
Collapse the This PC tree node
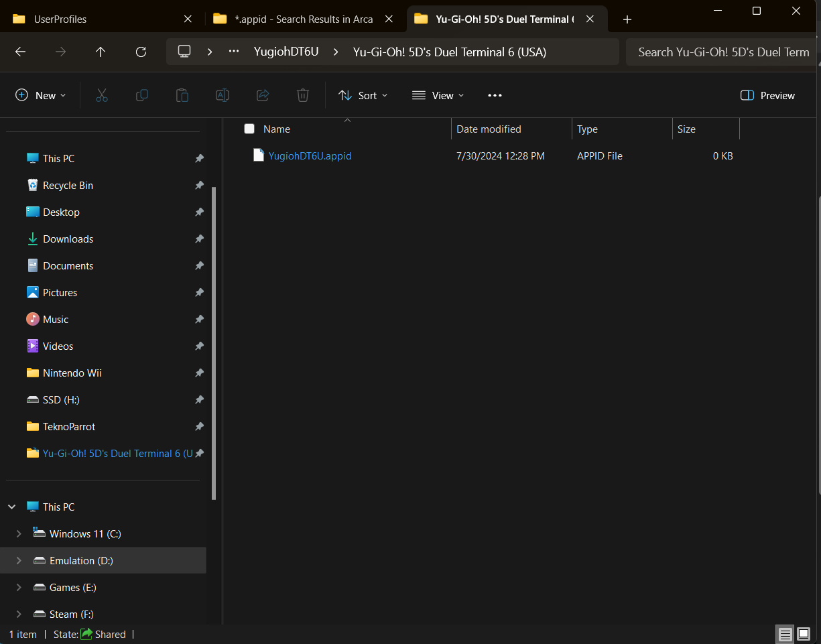[x=11, y=507]
